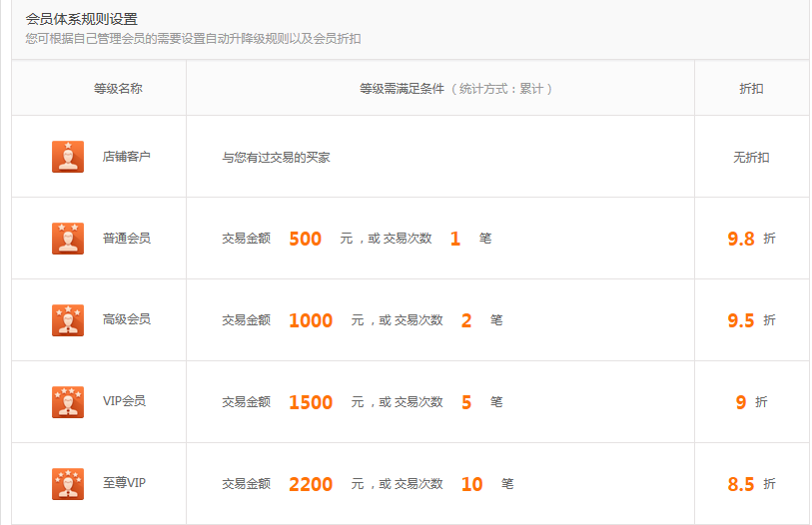812x525 pixels.
Task: Click the 普通会员 two-star icon
Action: (68, 239)
